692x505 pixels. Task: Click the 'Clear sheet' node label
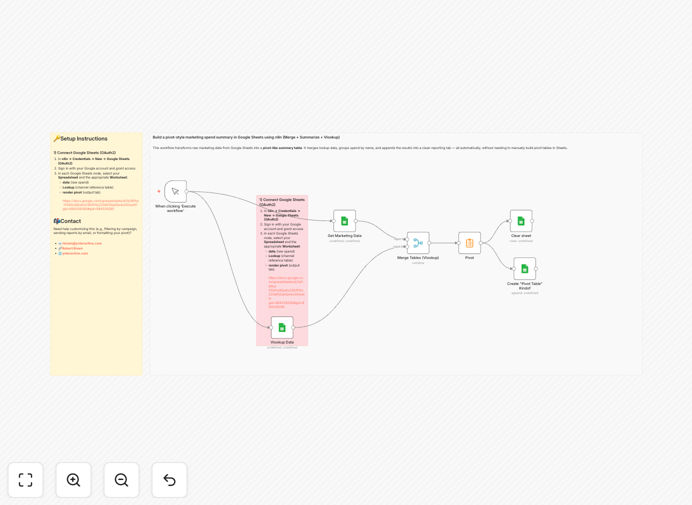click(x=521, y=236)
